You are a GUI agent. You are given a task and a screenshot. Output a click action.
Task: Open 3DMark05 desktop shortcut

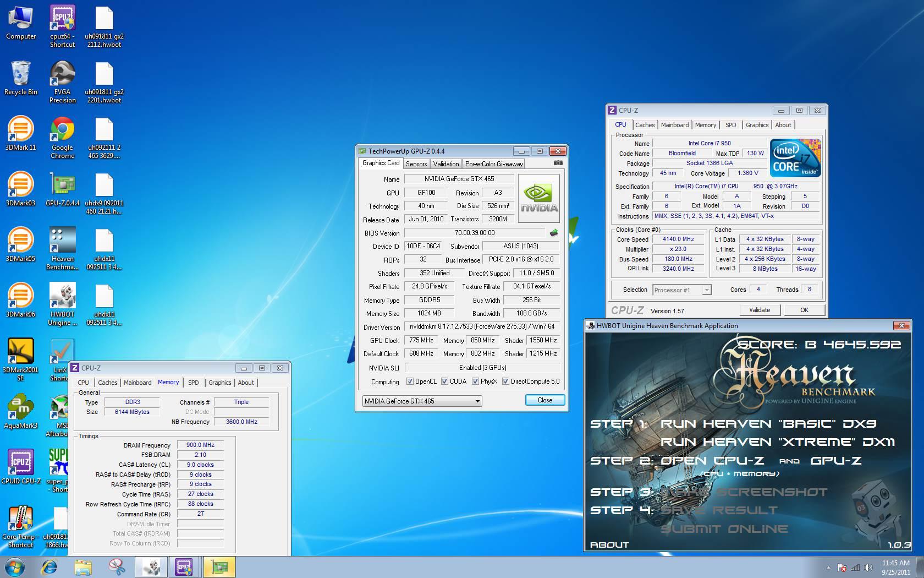point(21,245)
